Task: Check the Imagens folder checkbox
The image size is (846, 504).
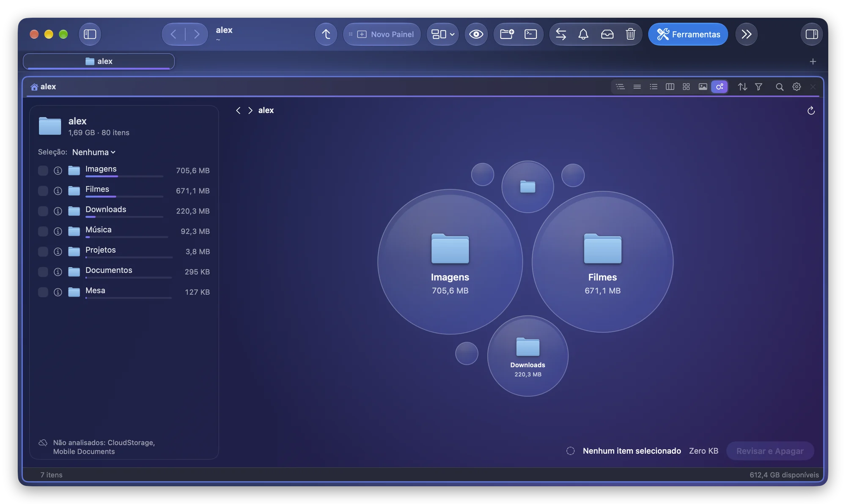Action: tap(43, 171)
